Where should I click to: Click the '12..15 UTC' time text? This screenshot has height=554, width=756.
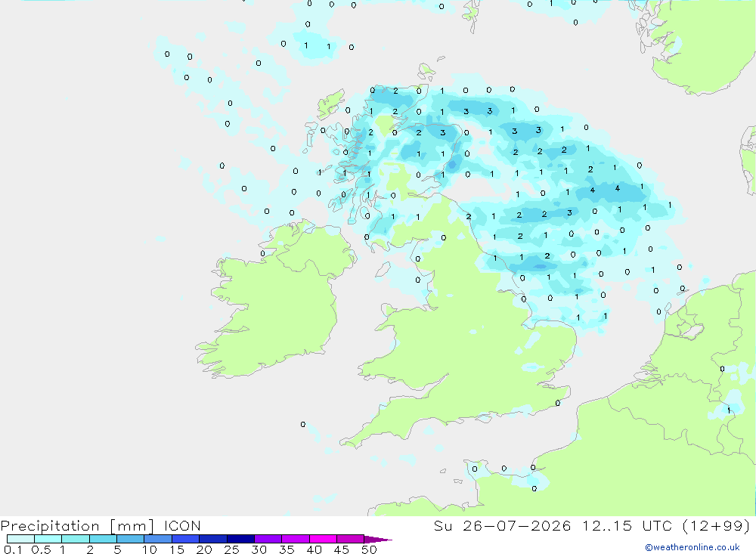click(x=627, y=525)
